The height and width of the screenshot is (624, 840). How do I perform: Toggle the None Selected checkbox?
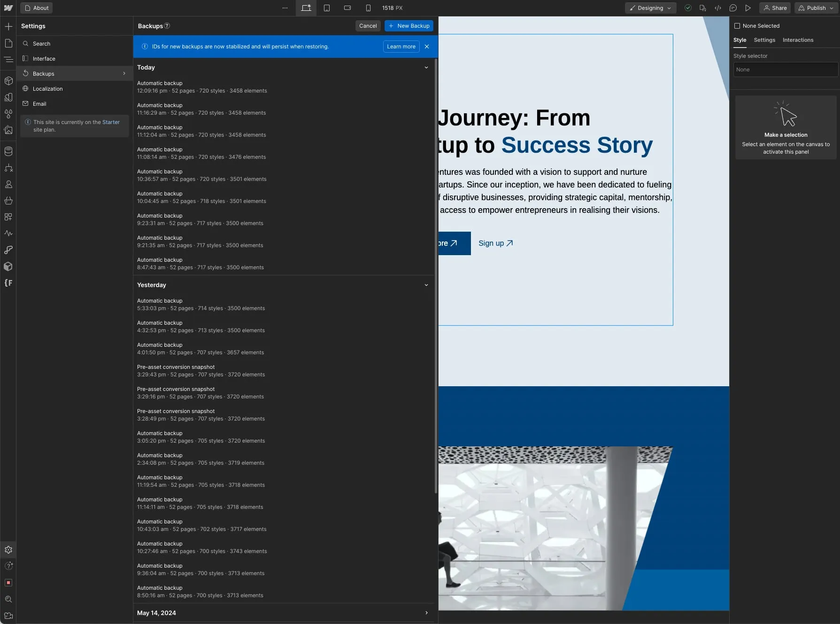[737, 26]
